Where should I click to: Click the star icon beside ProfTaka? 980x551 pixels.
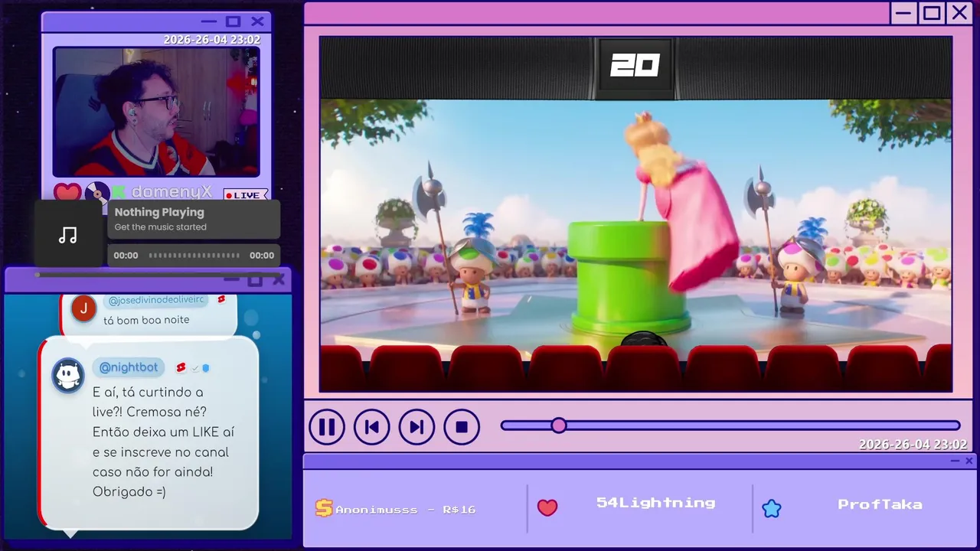(x=772, y=508)
